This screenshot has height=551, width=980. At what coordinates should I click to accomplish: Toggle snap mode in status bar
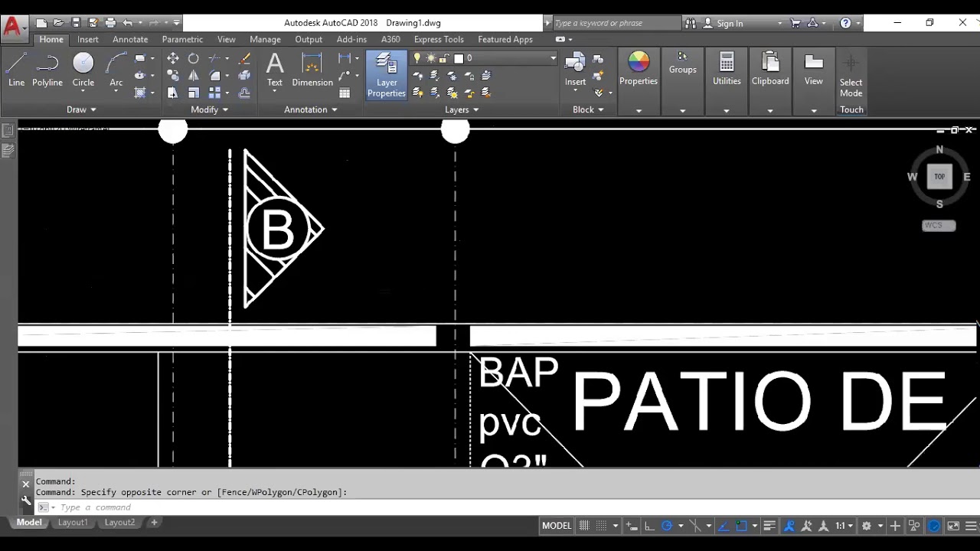point(601,526)
